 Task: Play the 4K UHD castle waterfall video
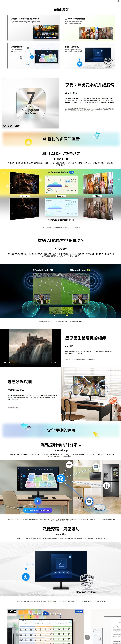pyautogui.click(x=2, y=363)
